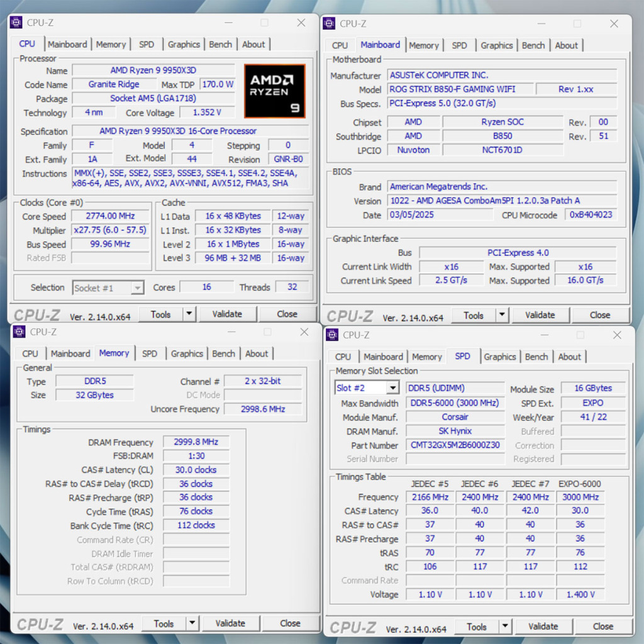The width and height of the screenshot is (644, 644).
Task: Go to Graphics tab in Memory window
Action: [x=187, y=353]
